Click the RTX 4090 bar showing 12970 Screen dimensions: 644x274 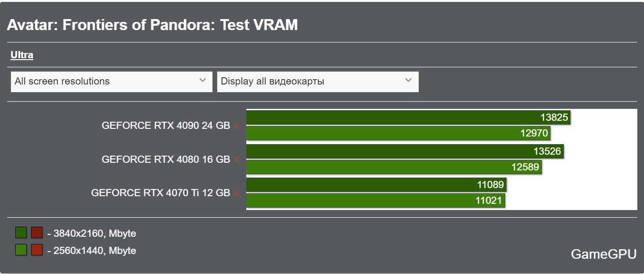[x=399, y=133]
